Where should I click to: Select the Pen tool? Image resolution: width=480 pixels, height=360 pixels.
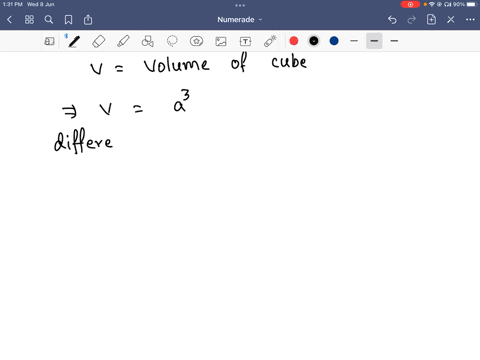74,41
